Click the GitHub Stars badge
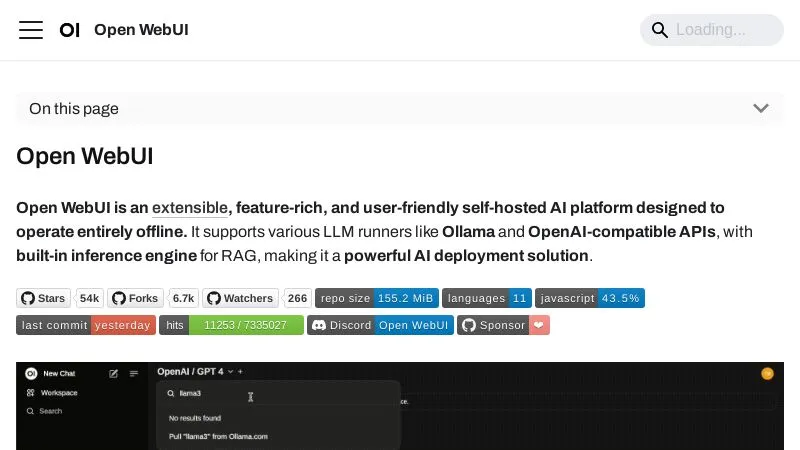 tap(44, 298)
